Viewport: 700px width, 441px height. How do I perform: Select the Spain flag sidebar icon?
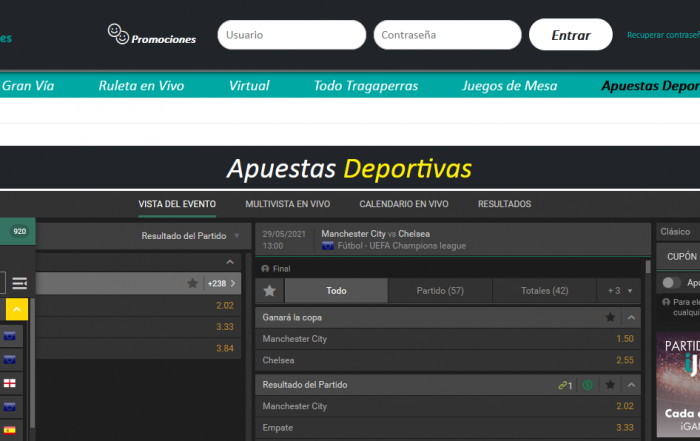point(10,430)
